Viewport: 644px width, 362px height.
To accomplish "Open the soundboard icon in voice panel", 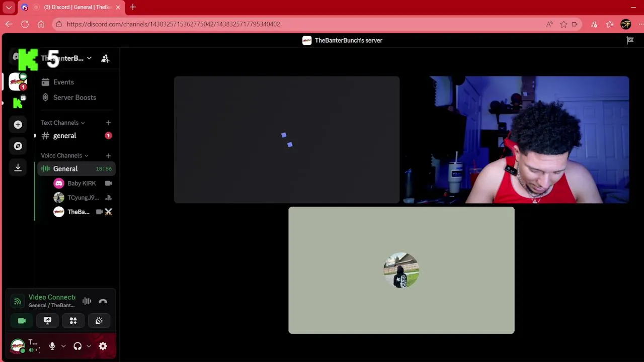I will tap(99, 321).
